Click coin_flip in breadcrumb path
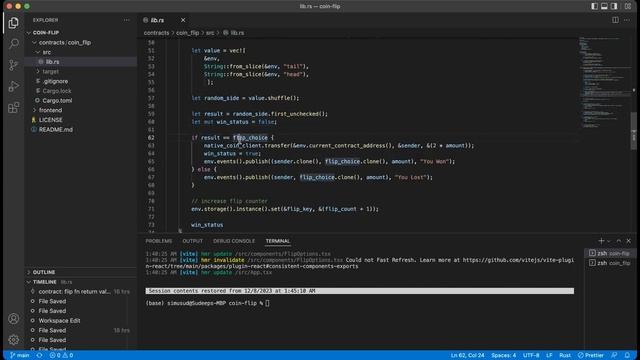Image resolution: width=640 pixels, height=360 pixels. click(187, 33)
